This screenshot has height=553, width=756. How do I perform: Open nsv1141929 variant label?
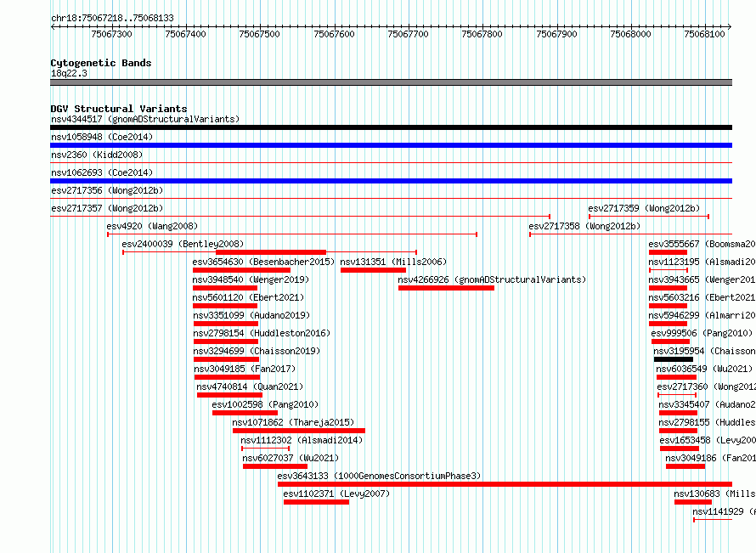(x=725, y=511)
